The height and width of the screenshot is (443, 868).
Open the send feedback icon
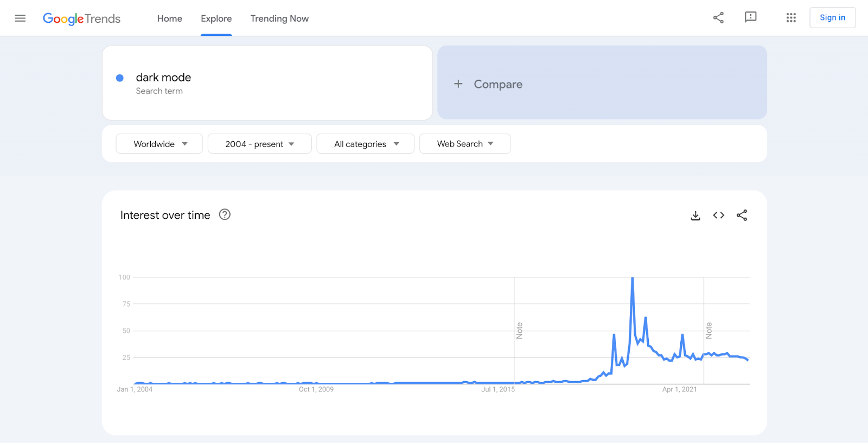751,17
